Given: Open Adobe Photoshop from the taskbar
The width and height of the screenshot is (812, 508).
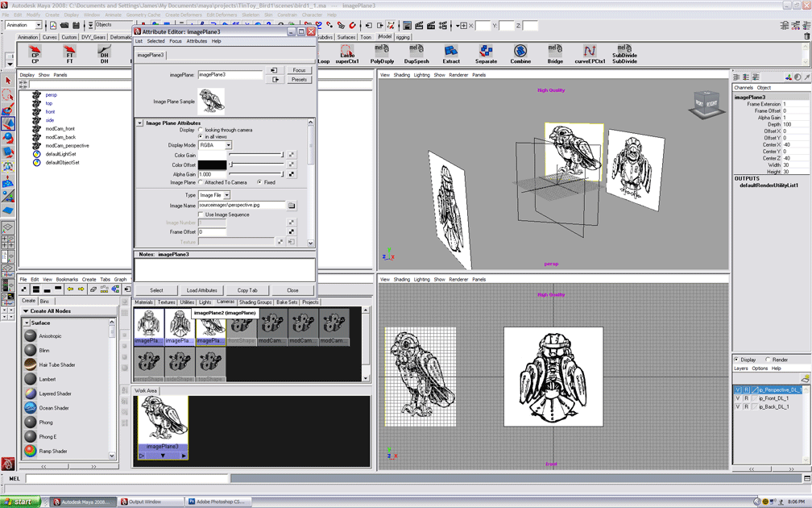Looking at the screenshot, I should pyautogui.click(x=217, y=502).
